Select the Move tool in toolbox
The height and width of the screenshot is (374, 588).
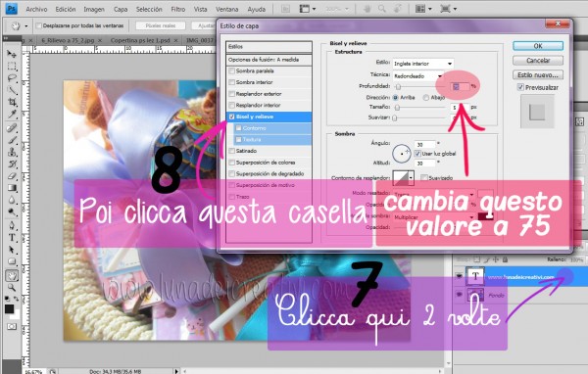(x=12, y=55)
